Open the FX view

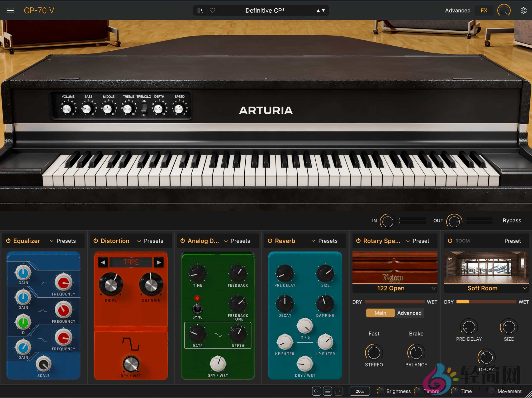(x=484, y=10)
